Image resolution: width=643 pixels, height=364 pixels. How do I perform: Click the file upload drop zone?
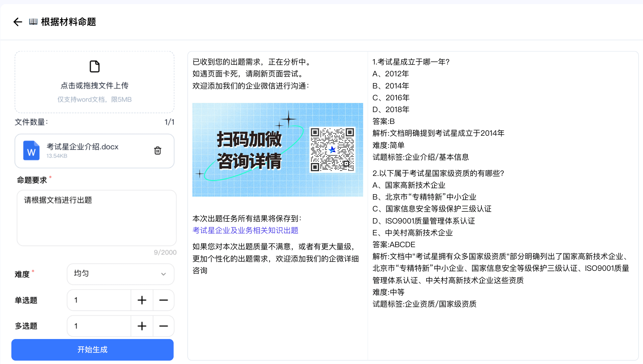tap(94, 82)
